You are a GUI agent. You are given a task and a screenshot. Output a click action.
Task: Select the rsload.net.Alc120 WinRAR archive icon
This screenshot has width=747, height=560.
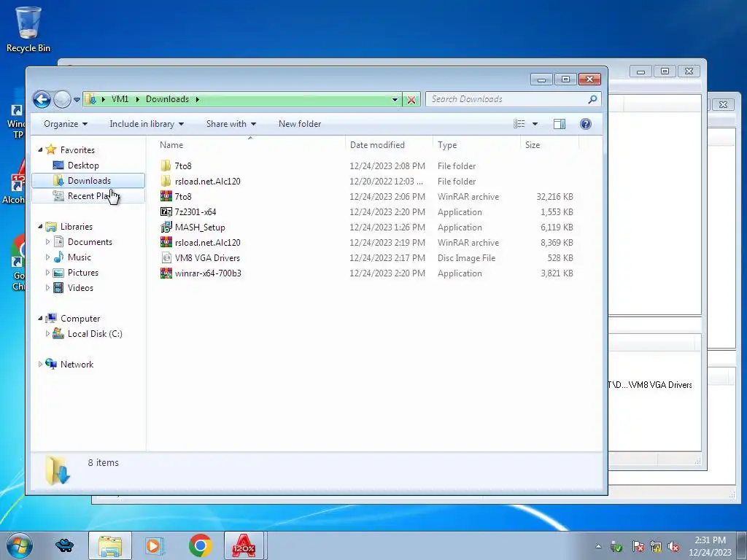pyautogui.click(x=166, y=242)
